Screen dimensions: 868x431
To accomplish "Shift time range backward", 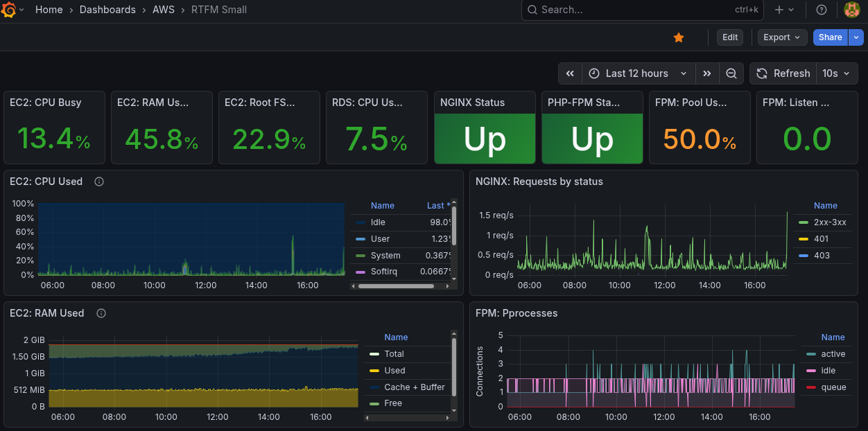I will 570,73.
